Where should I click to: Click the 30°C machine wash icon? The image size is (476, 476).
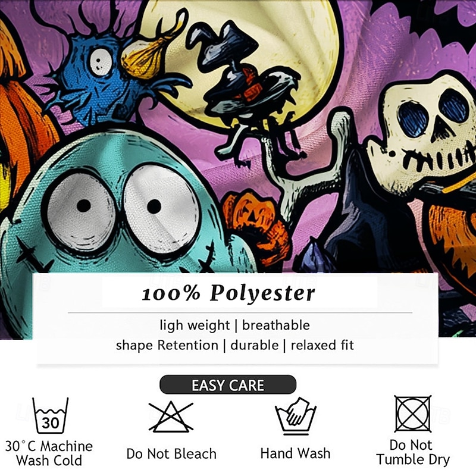pyautogui.click(x=51, y=415)
